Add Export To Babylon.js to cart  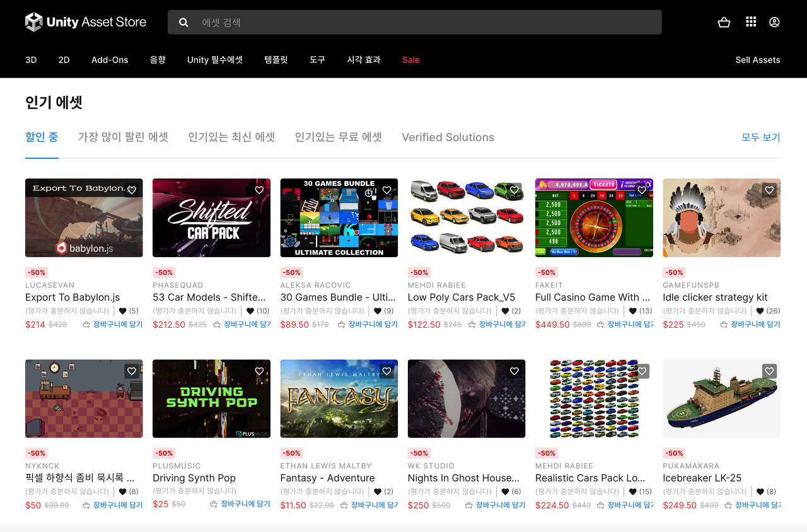(112, 325)
